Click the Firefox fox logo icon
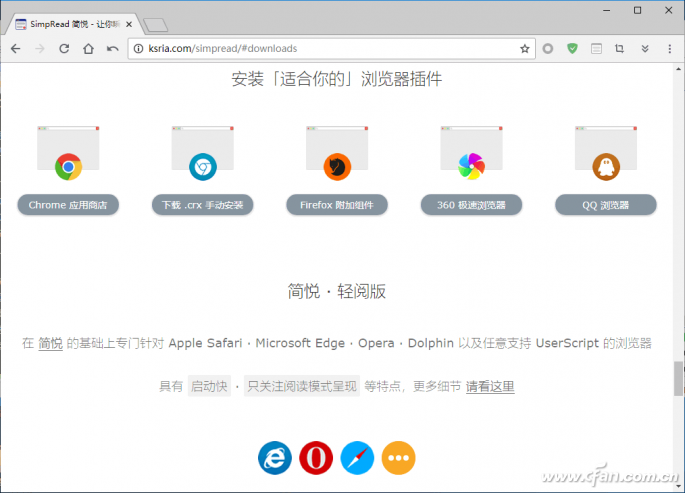The height and width of the screenshot is (493, 685). coord(337,166)
